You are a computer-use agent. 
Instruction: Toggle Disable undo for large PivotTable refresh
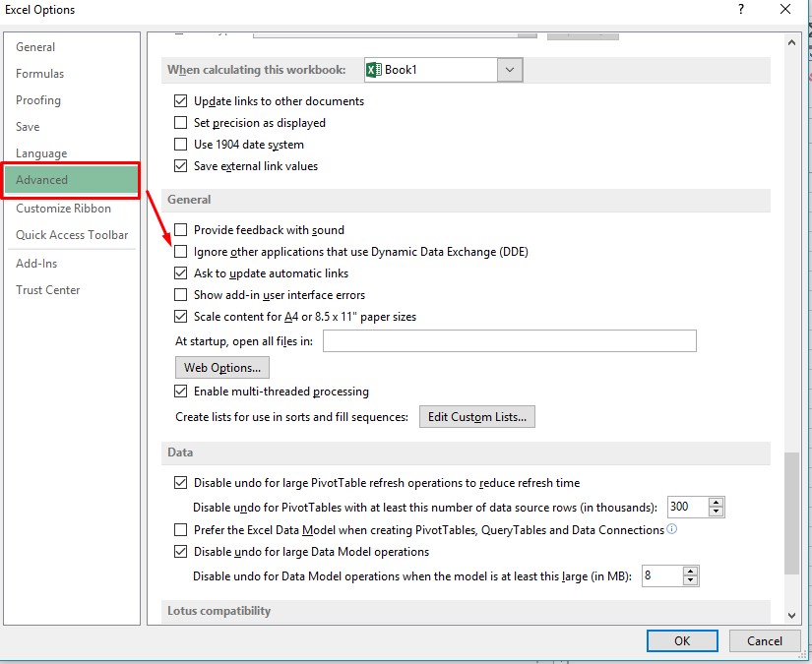(180, 482)
